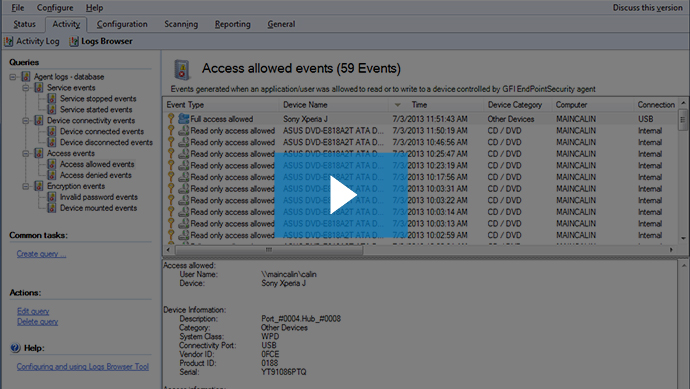
Task: Select Device connected events query
Action: 102,131
